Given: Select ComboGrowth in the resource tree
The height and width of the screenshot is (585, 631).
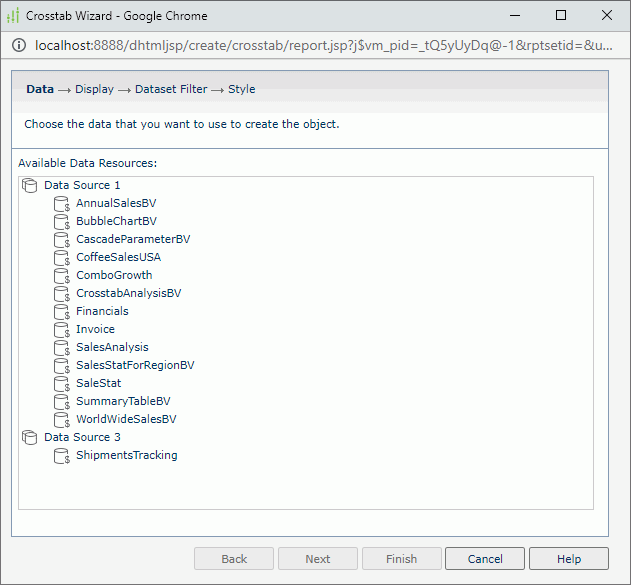Looking at the screenshot, I should (113, 276).
